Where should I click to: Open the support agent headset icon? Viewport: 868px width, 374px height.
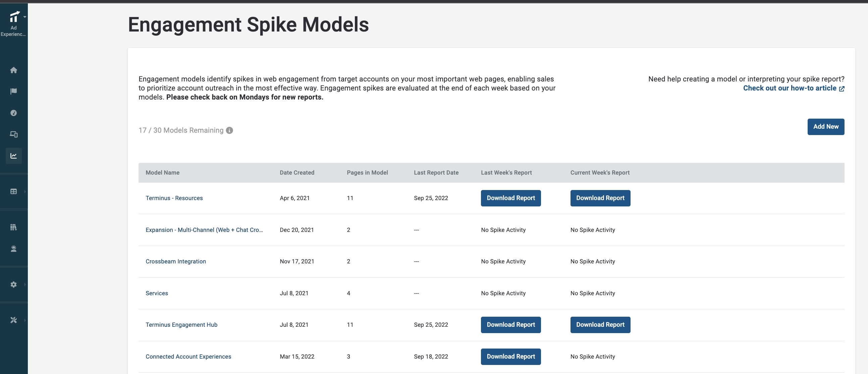(13, 248)
